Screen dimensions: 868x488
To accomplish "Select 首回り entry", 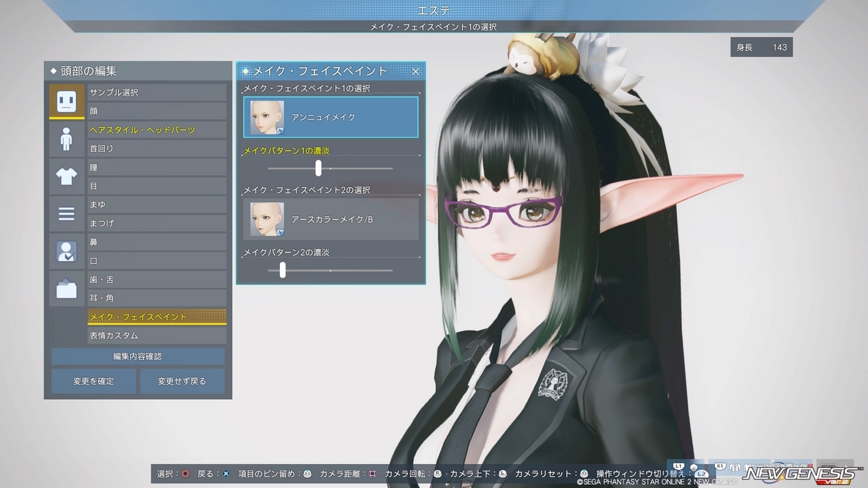I will tap(157, 148).
